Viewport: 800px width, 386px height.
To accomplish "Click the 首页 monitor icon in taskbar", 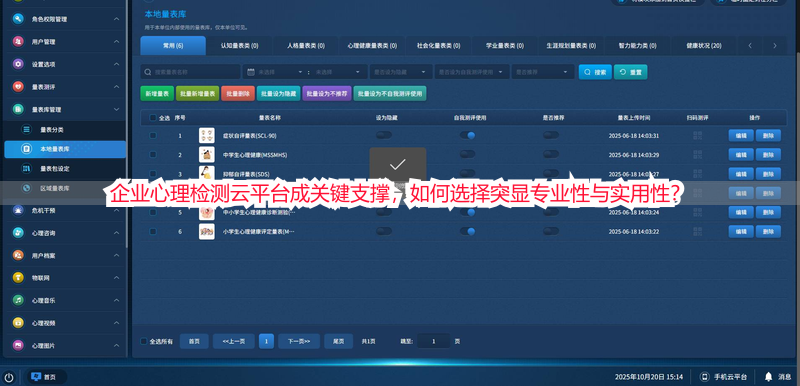I will [36, 377].
